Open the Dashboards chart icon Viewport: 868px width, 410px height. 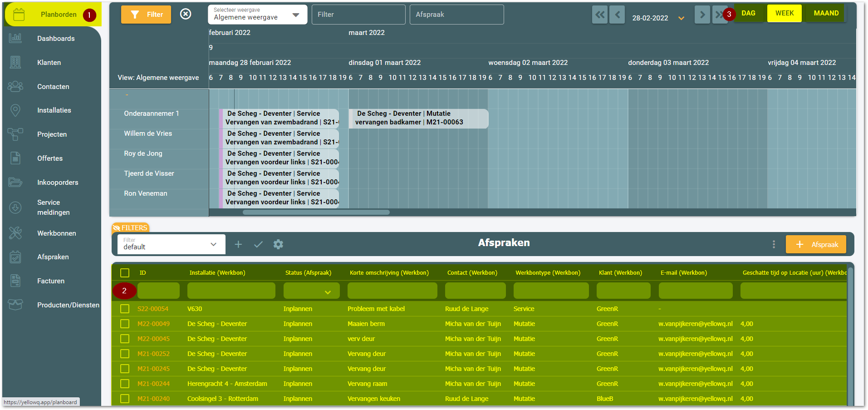pyautogui.click(x=15, y=38)
